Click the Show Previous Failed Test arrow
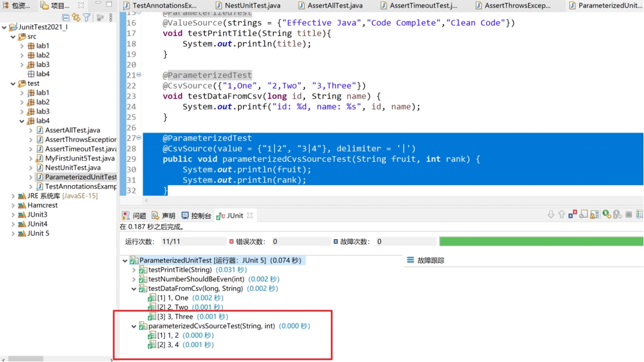 pos(561,214)
